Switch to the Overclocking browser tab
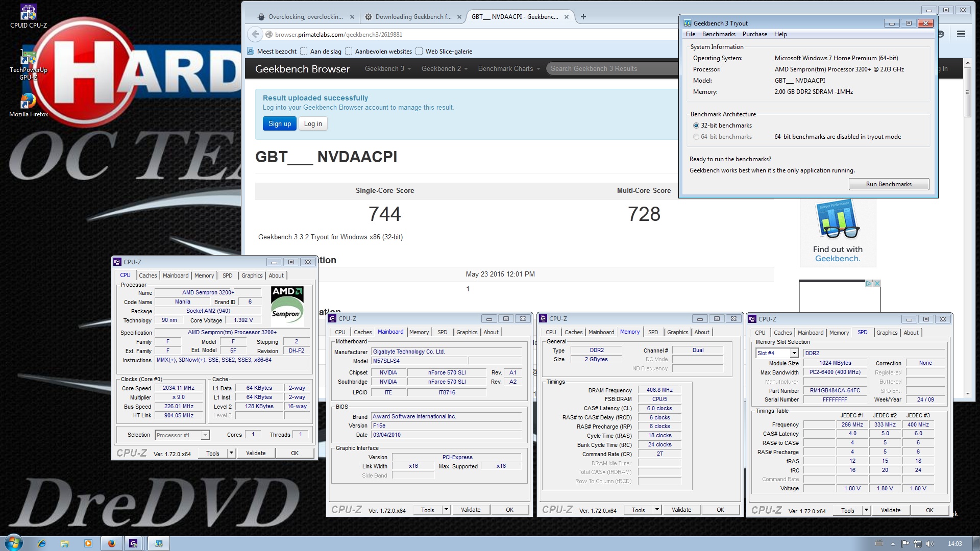980x551 pixels. click(305, 17)
